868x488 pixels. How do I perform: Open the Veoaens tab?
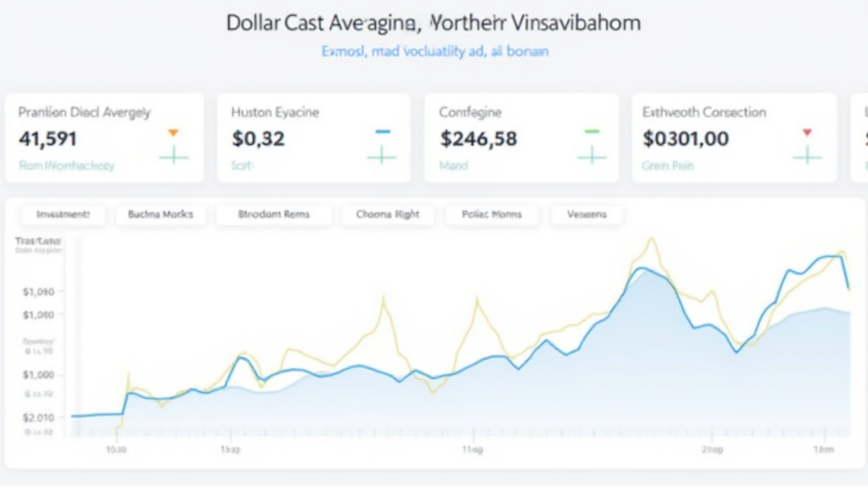pyautogui.click(x=586, y=214)
